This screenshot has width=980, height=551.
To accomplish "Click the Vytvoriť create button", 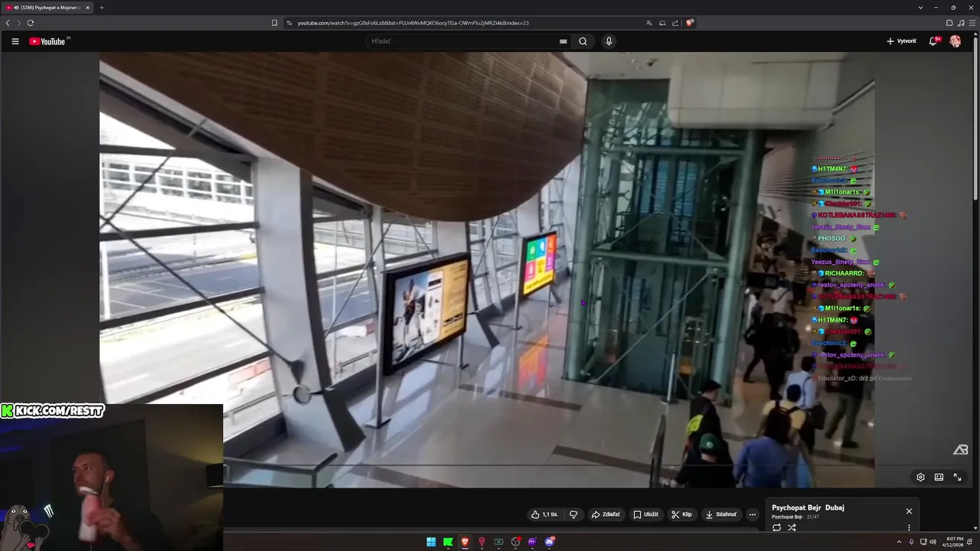I will (x=901, y=41).
